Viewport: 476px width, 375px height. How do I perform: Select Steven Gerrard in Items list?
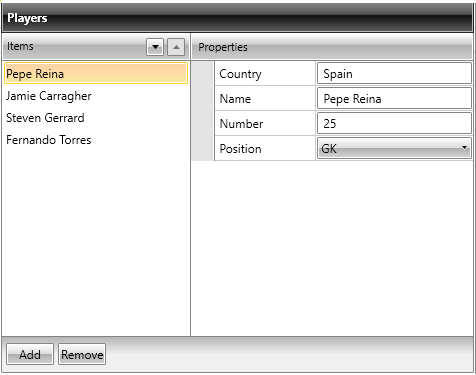[x=96, y=118]
